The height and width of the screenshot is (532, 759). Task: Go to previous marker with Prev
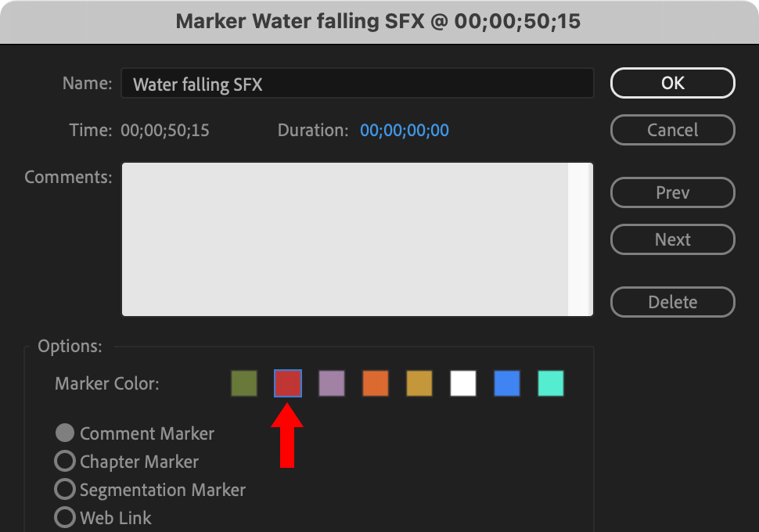[672, 192]
